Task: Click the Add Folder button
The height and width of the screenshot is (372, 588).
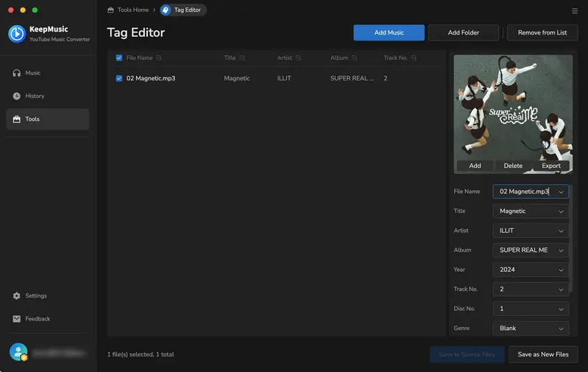Action: tap(463, 32)
